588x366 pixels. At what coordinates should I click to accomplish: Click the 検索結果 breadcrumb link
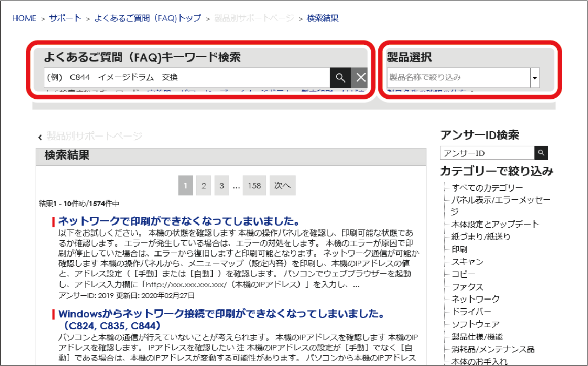tap(323, 18)
